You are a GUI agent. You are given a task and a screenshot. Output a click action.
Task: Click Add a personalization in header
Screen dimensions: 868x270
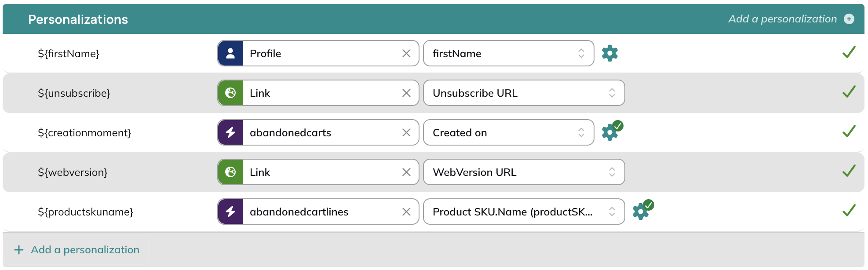click(x=782, y=19)
